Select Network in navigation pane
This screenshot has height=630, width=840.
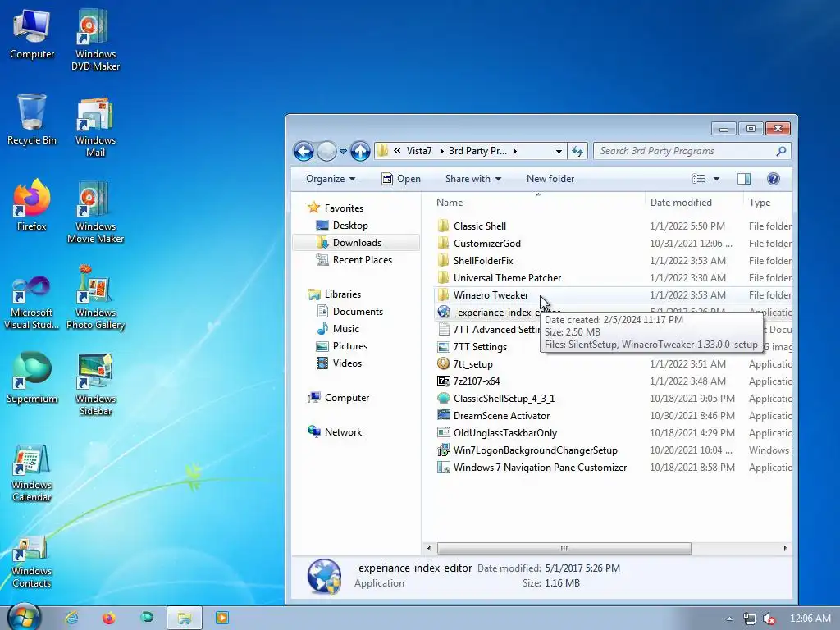(343, 431)
